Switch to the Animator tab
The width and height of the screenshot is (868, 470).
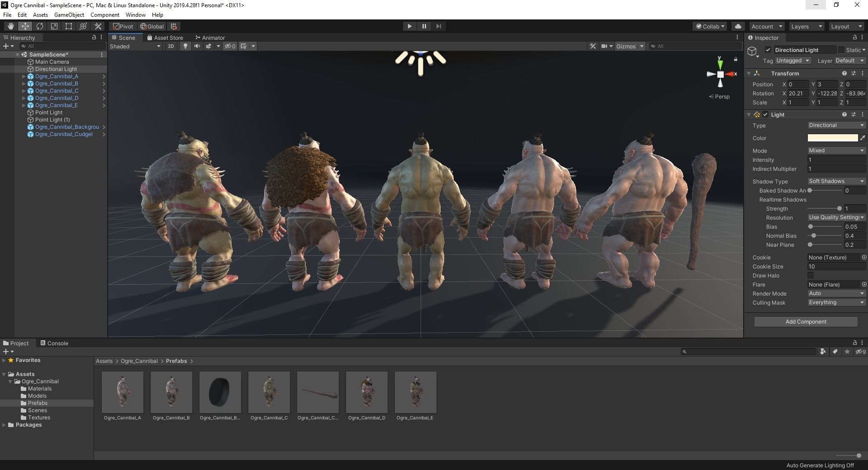click(x=210, y=38)
